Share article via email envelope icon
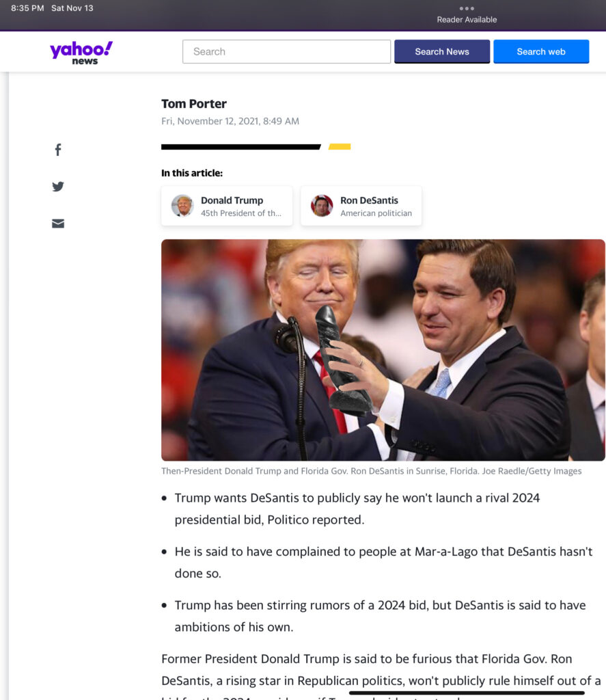The image size is (606, 700). point(58,224)
